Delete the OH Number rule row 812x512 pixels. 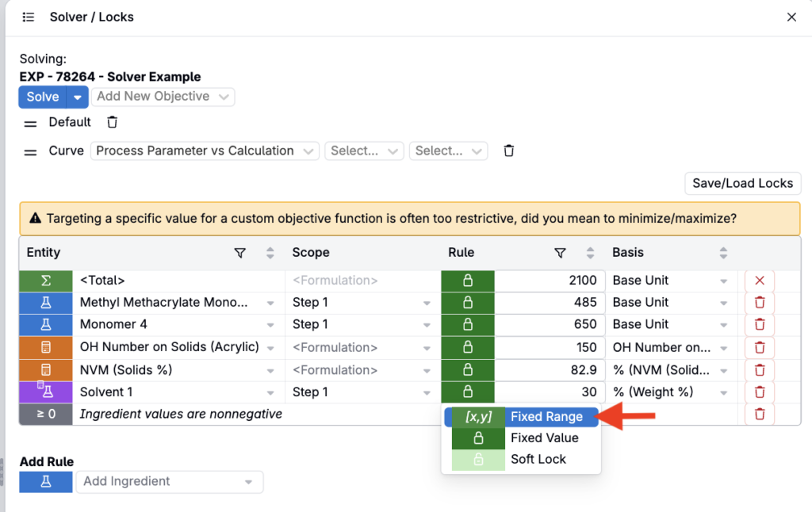coord(760,347)
